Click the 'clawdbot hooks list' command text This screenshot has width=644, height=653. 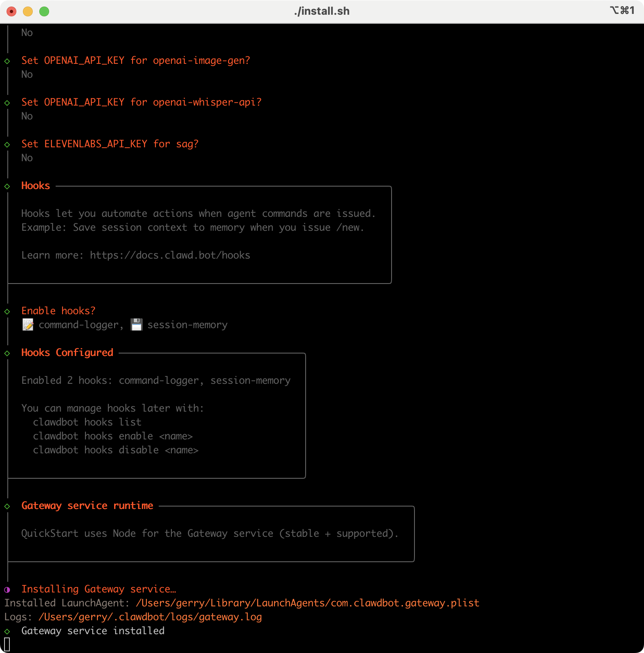87,422
